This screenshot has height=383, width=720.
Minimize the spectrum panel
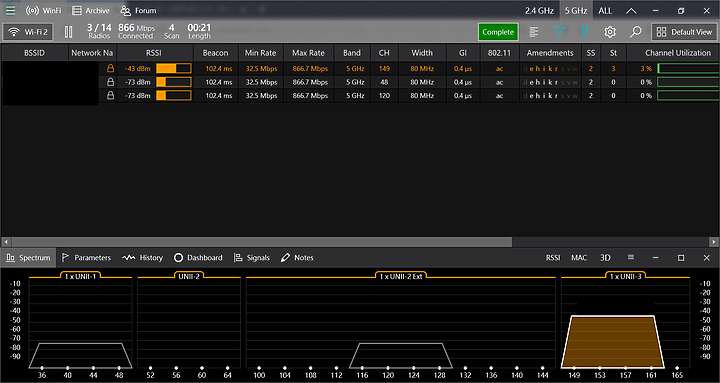pos(656,258)
